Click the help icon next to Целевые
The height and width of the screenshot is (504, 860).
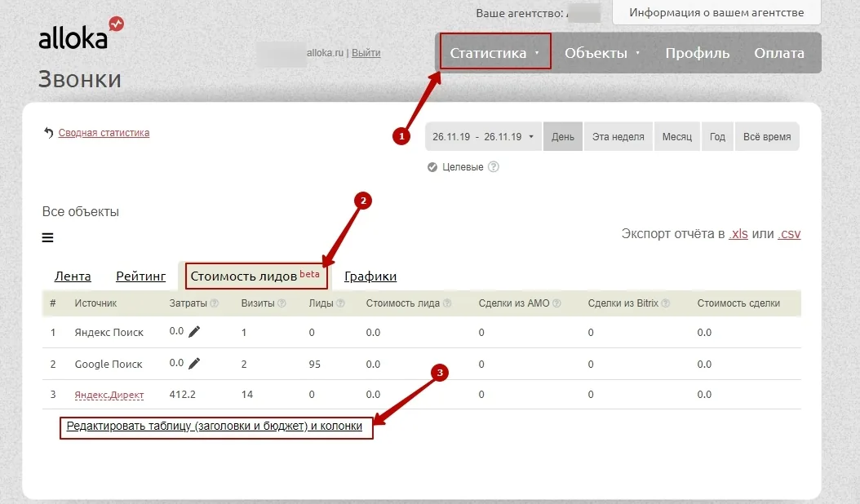click(x=494, y=166)
